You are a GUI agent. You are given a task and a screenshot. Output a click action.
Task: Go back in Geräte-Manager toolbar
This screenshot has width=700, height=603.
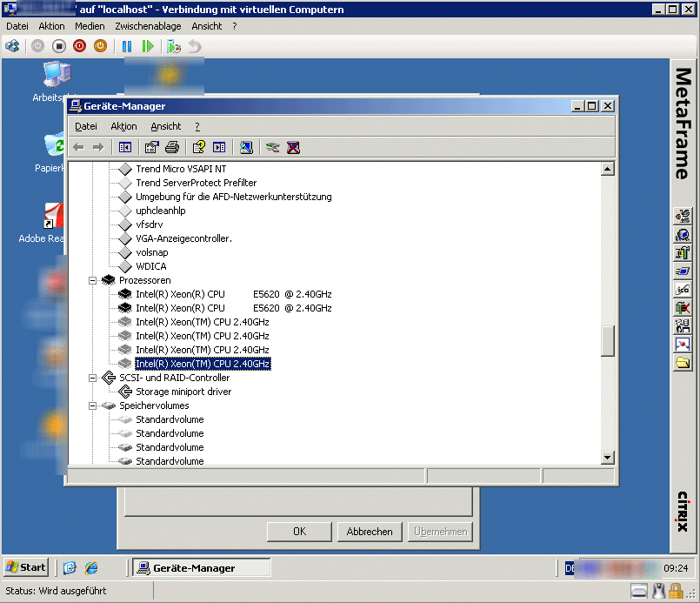coord(78,147)
